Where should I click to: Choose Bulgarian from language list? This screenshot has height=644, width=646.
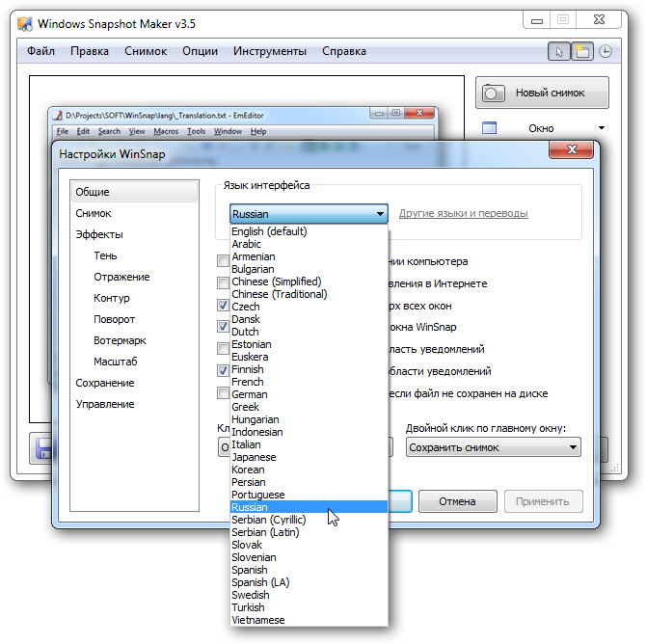pos(309,269)
